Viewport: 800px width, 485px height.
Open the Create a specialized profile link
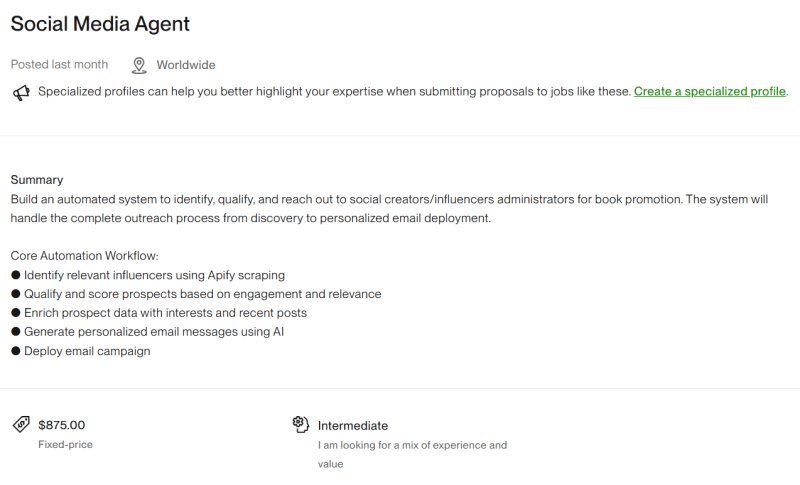pos(710,92)
